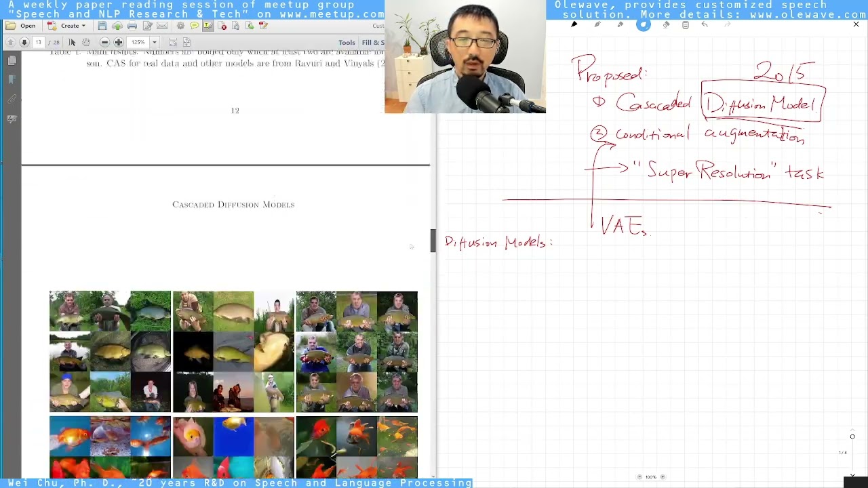Click the whiteboard 100% zoom label
The image size is (868, 488).
651,477
